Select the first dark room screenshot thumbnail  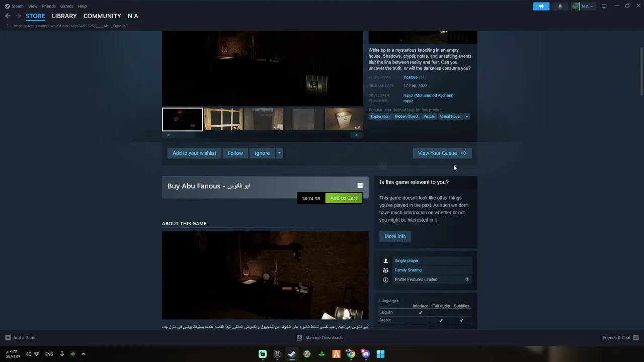click(x=182, y=119)
